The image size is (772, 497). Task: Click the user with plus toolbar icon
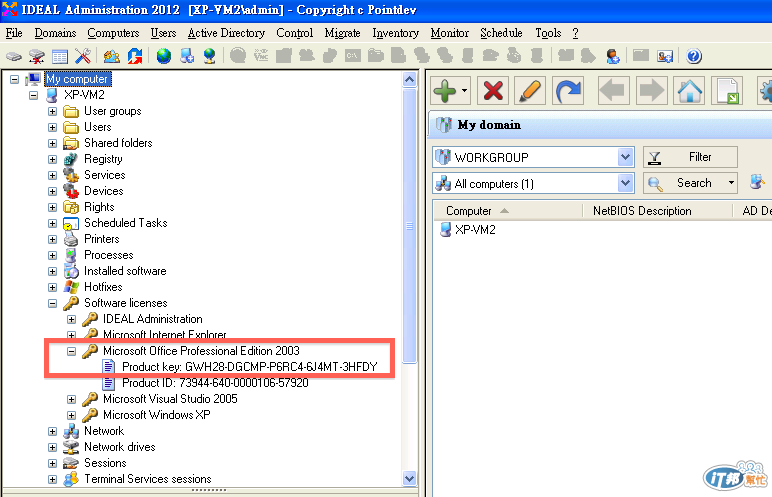click(613, 56)
